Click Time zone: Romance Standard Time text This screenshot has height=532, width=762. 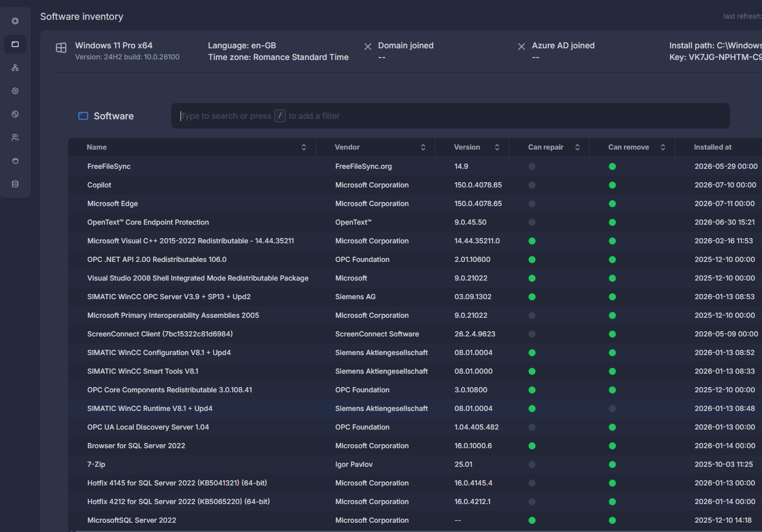pyautogui.click(x=278, y=57)
